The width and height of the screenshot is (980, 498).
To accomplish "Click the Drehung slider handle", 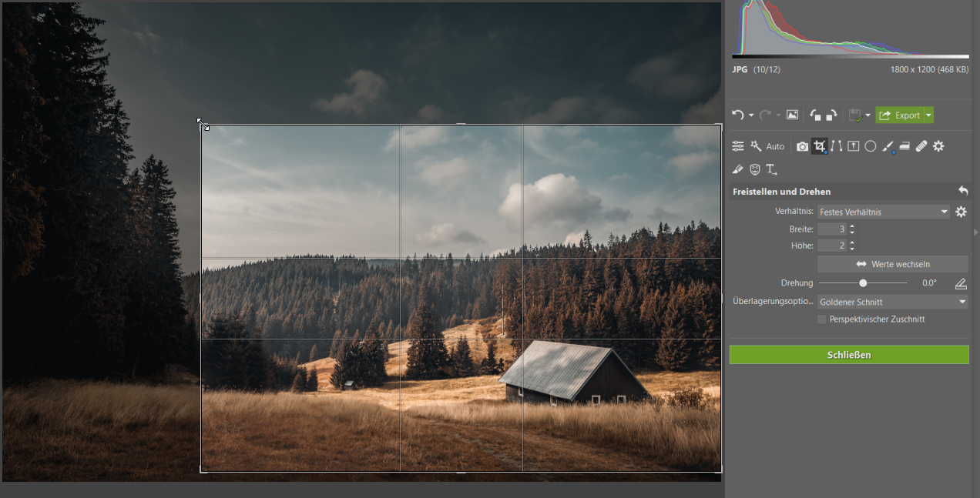I will [x=863, y=283].
